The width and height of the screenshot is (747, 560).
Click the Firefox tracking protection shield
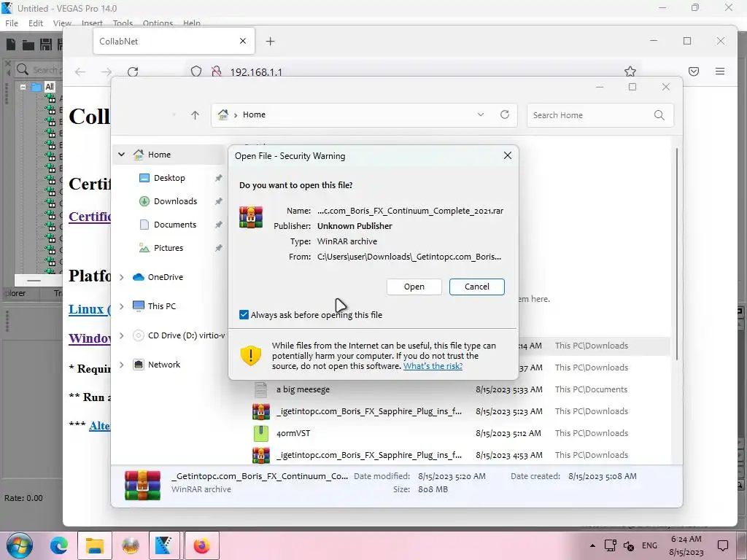[x=196, y=71]
